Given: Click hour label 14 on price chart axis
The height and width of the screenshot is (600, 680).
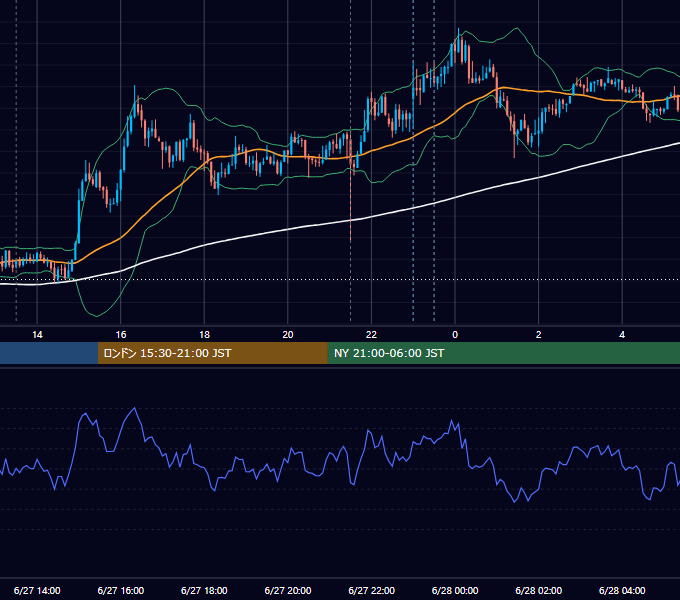Looking at the screenshot, I should (x=37, y=335).
